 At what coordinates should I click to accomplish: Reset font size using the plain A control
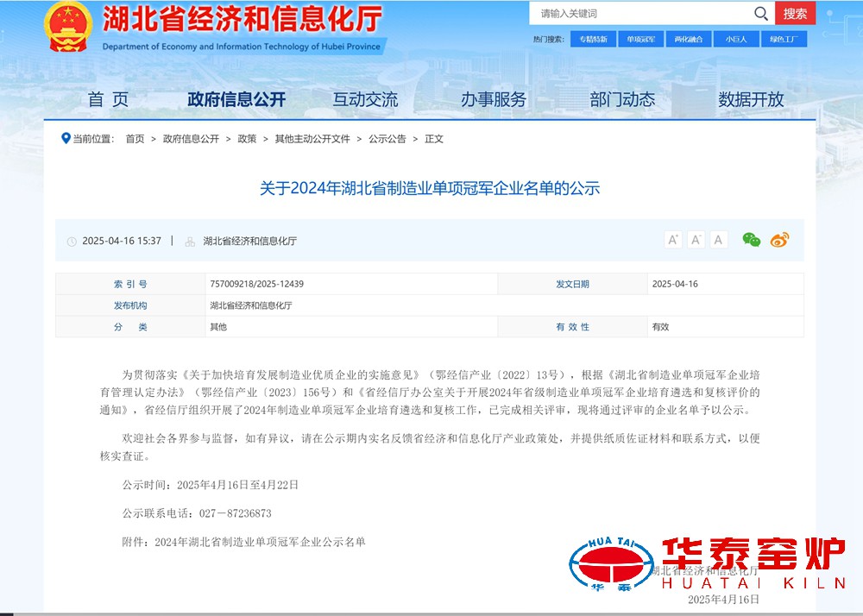(717, 240)
